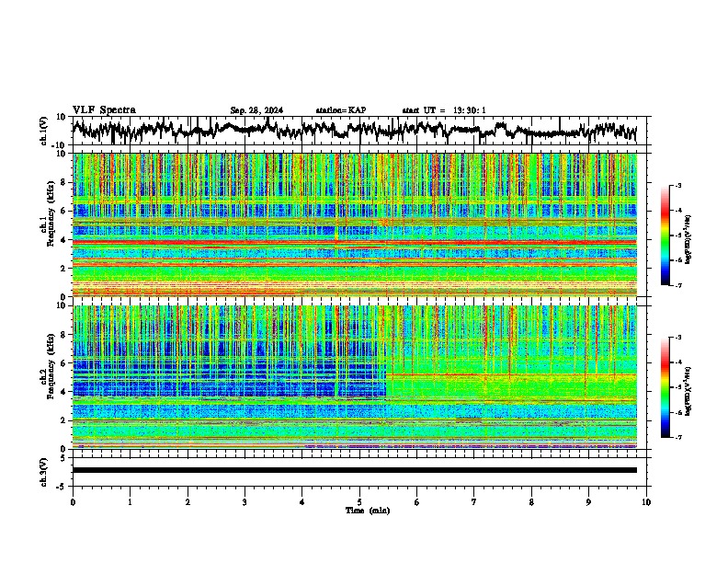The width and height of the screenshot is (728, 563).
Task: Click the ch.2 spectrogram color scale bar
Action: [x=665, y=387]
